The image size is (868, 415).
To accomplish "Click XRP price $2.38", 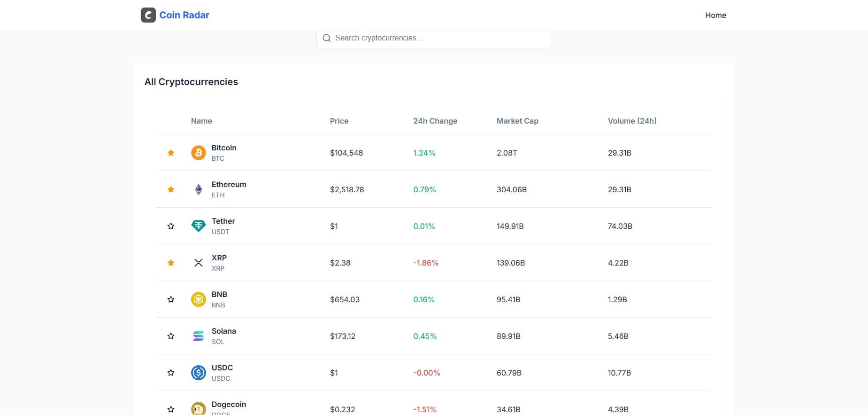I will (340, 263).
